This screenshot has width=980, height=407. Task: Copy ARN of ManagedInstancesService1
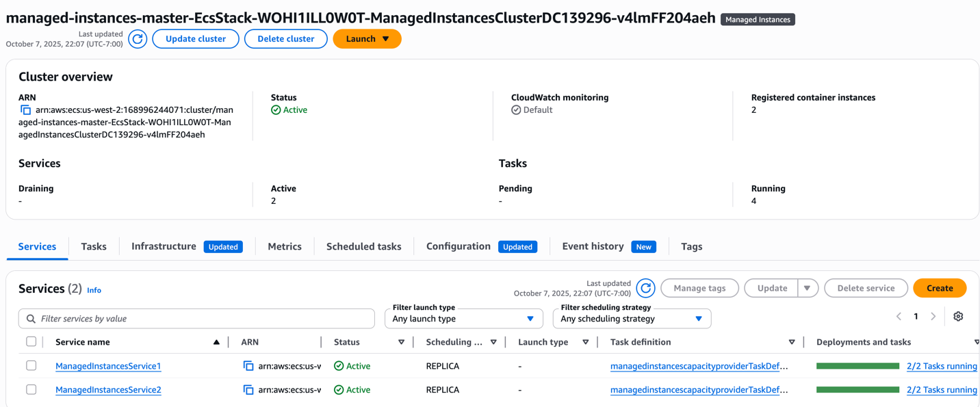[x=248, y=366]
